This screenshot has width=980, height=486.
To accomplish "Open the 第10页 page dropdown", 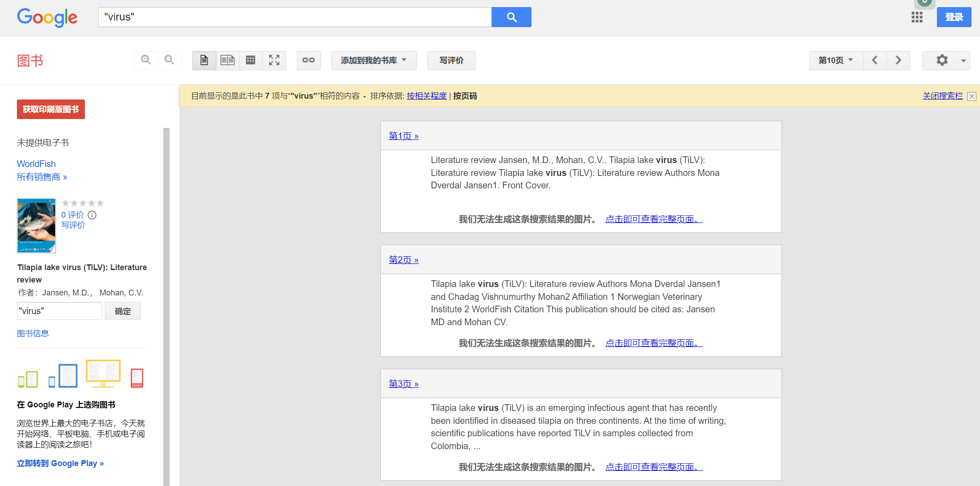I will (x=836, y=60).
